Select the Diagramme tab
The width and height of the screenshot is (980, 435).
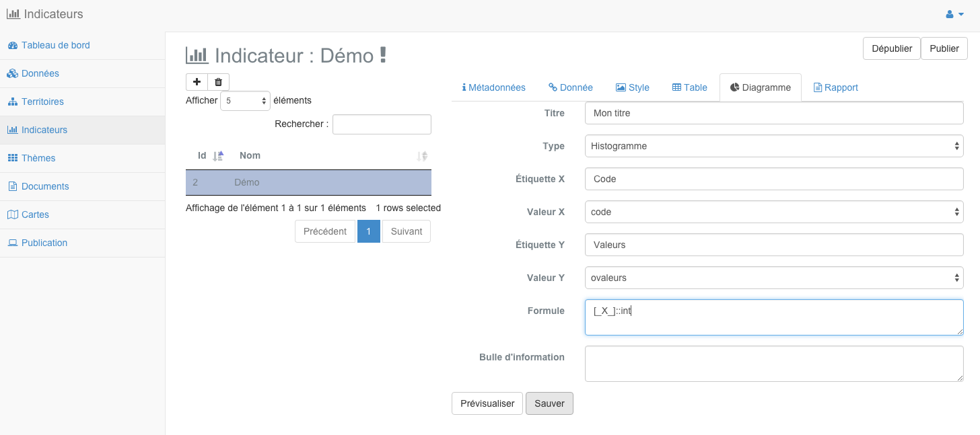tap(761, 87)
